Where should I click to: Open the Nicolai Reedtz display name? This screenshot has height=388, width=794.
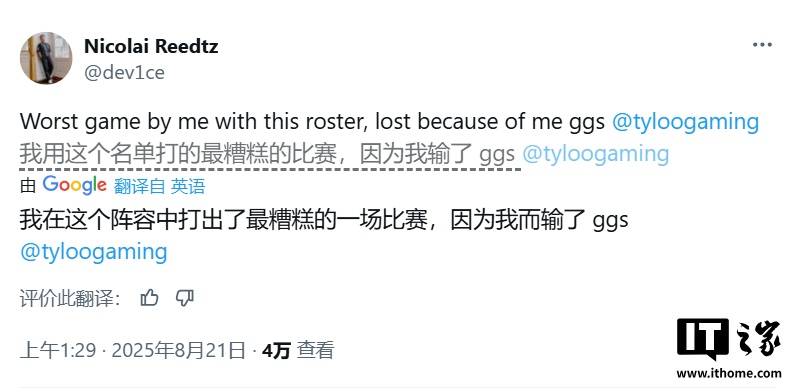[151, 47]
